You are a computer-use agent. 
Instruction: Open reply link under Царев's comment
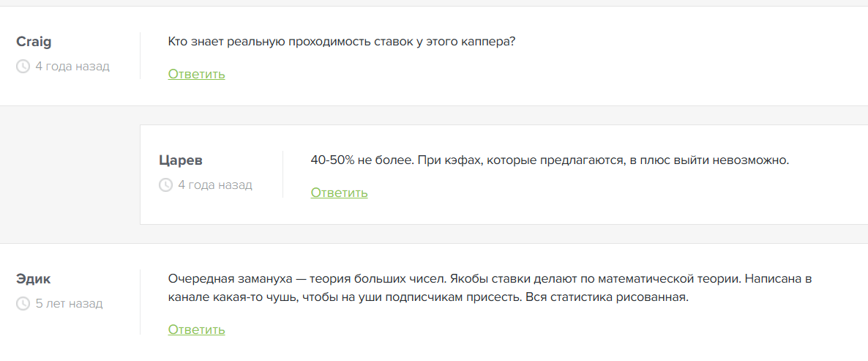point(340,193)
